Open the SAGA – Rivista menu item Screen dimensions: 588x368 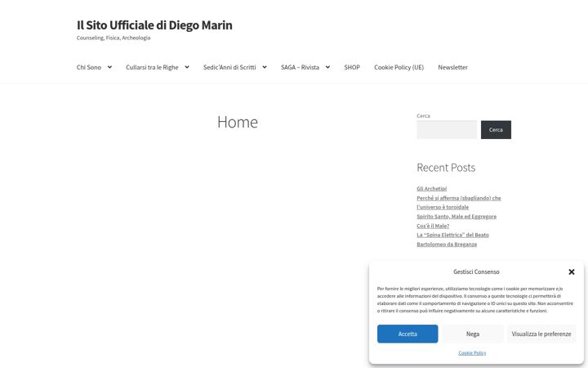(300, 67)
